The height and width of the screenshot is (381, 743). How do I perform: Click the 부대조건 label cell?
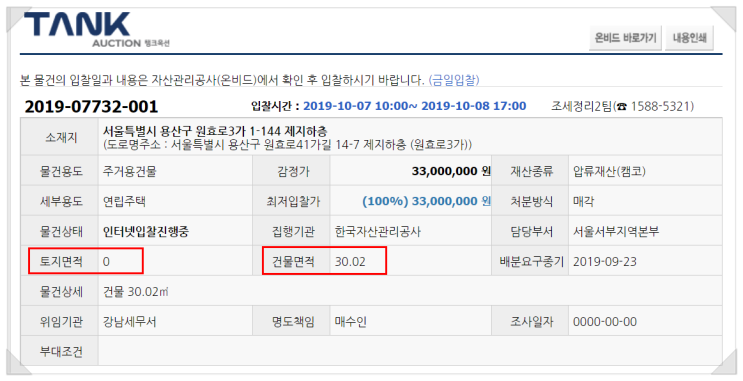(60, 351)
